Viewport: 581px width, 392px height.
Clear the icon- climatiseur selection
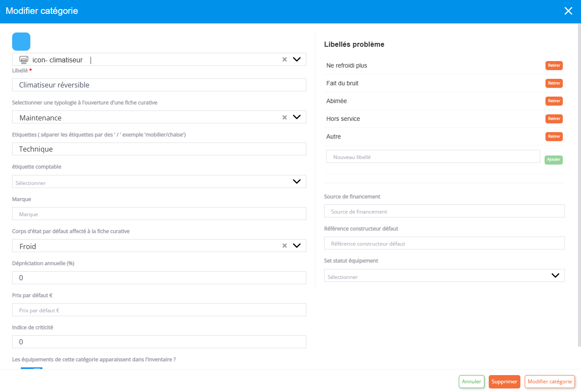coord(285,59)
